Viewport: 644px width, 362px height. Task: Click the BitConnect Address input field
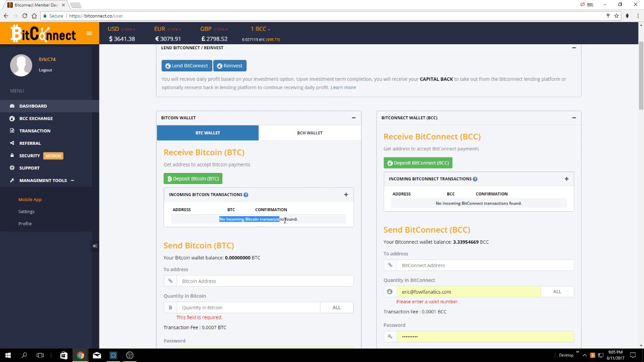485,265
